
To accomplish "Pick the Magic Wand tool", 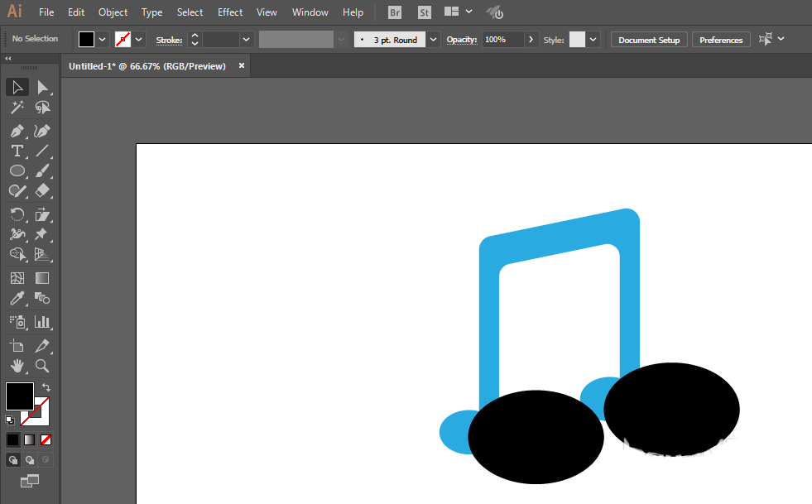I will (17, 108).
